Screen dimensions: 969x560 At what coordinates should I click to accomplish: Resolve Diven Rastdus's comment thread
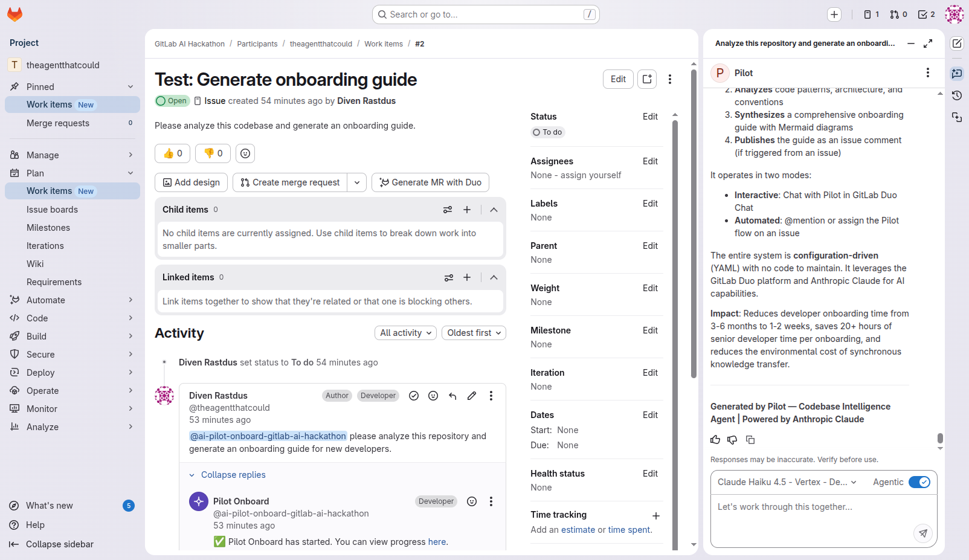414,396
